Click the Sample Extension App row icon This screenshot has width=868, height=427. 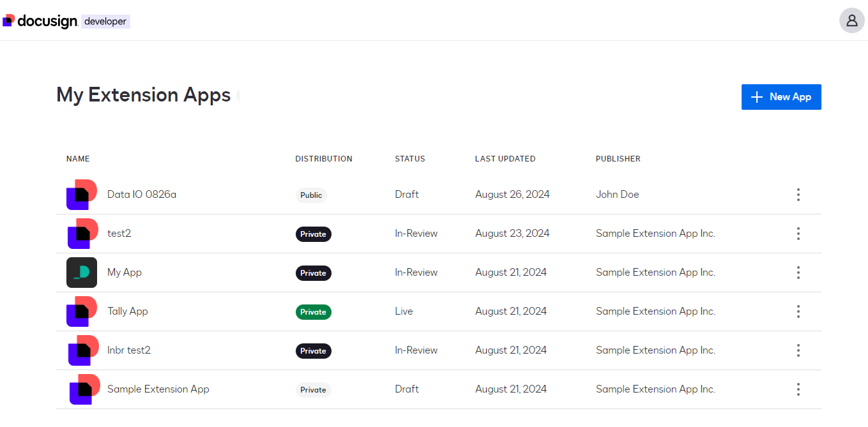click(x=84, y=389)
